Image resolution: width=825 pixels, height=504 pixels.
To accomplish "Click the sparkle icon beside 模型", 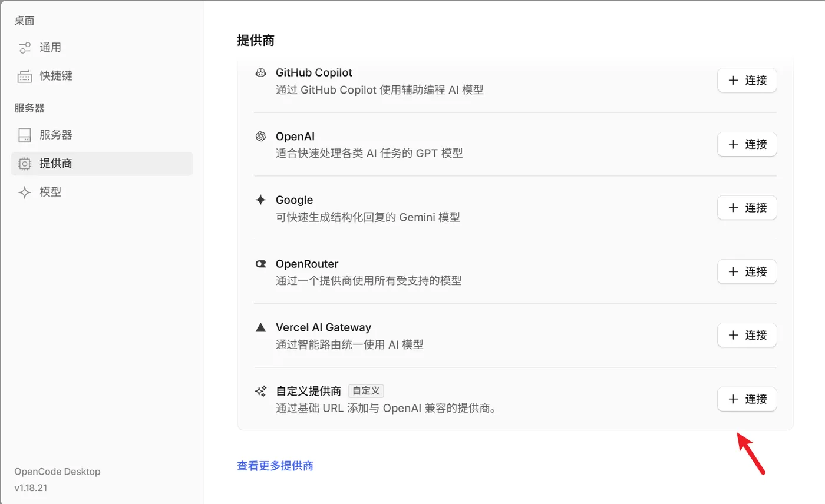I will pyautogui.click(x=24, y=192).
